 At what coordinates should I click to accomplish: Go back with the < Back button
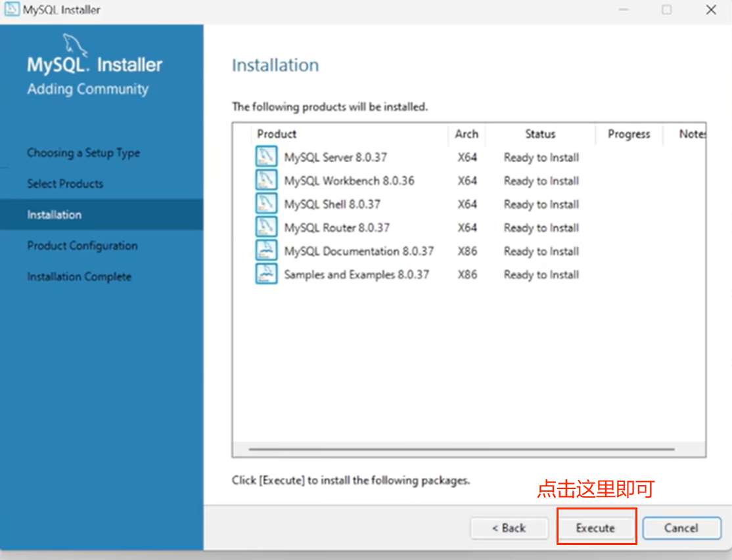509,528
